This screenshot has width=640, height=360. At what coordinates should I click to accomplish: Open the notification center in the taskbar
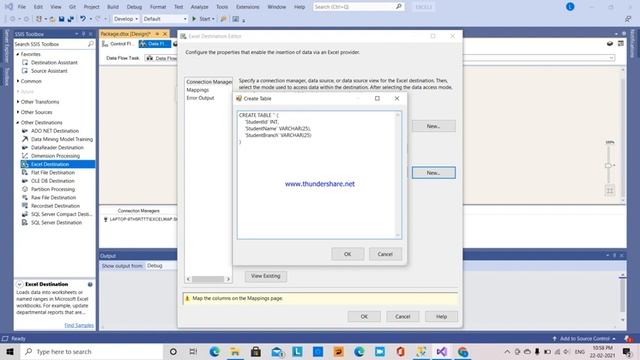point(627,351)
